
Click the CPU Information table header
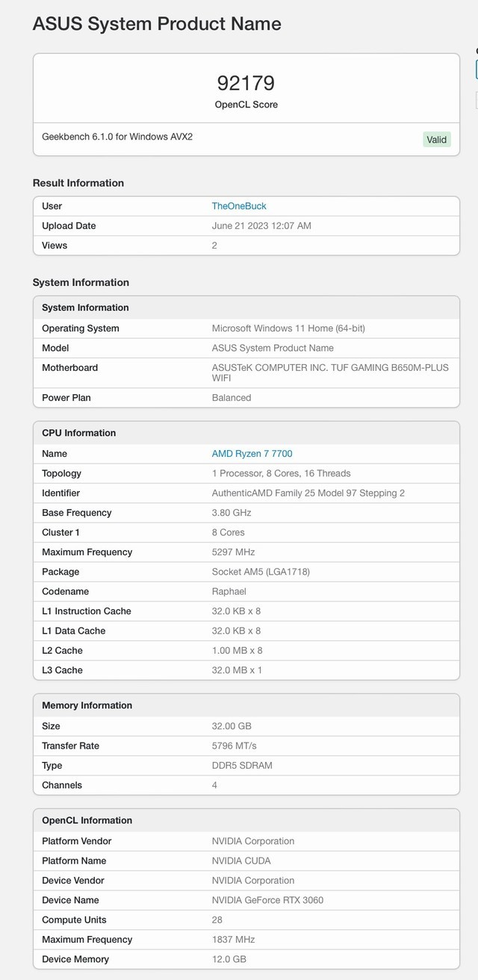click(x=79, y=433)
